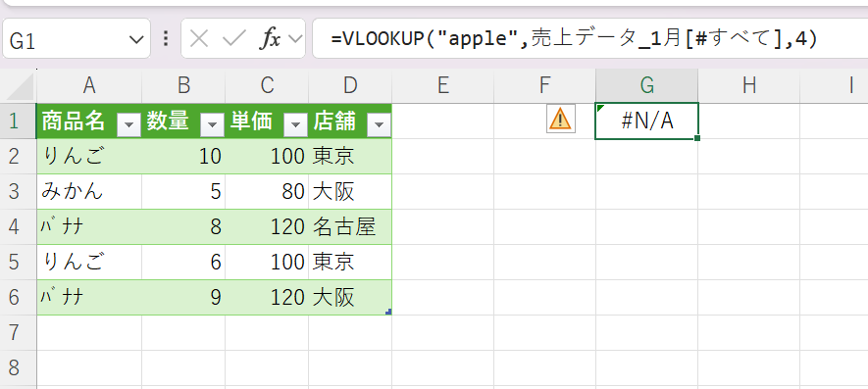
Task: Open the Insert Function fx button
Action: [x=271, y=39]
